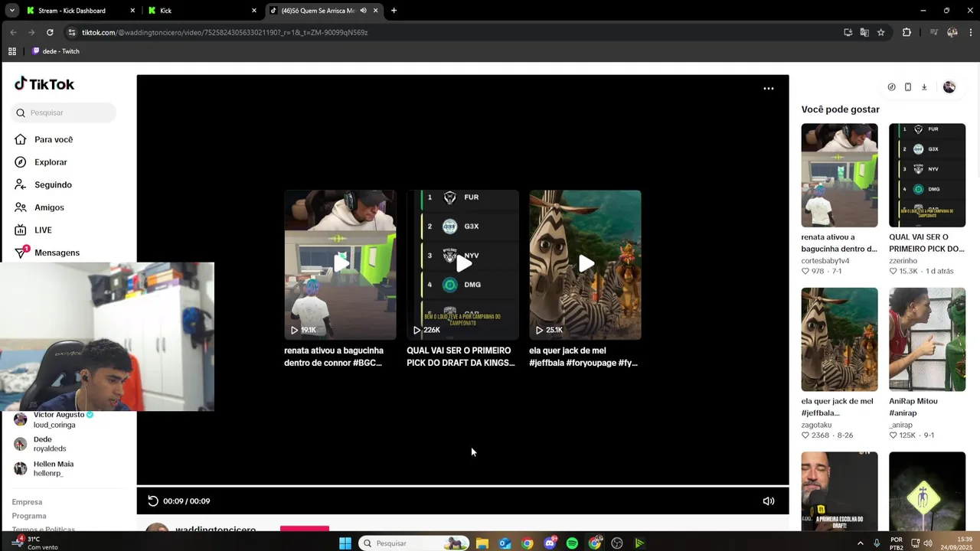Go back in Chrome browser history
980x551 pixels.
(13, 32)
